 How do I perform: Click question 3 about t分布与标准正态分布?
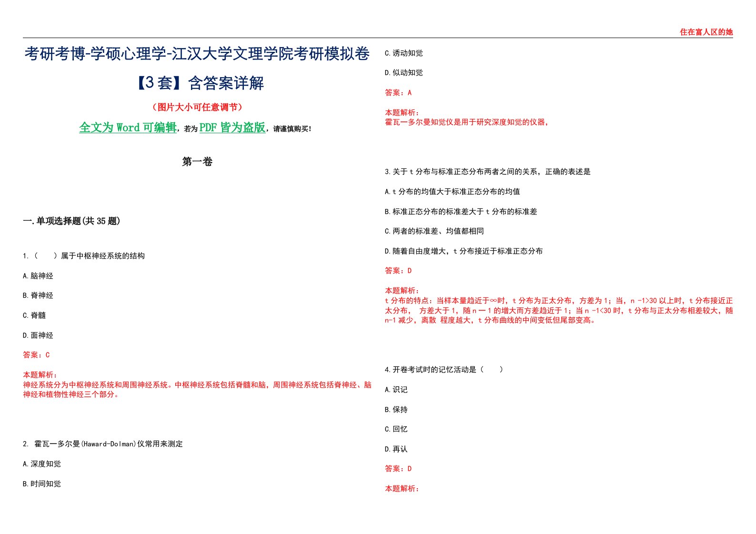(488, 172)
